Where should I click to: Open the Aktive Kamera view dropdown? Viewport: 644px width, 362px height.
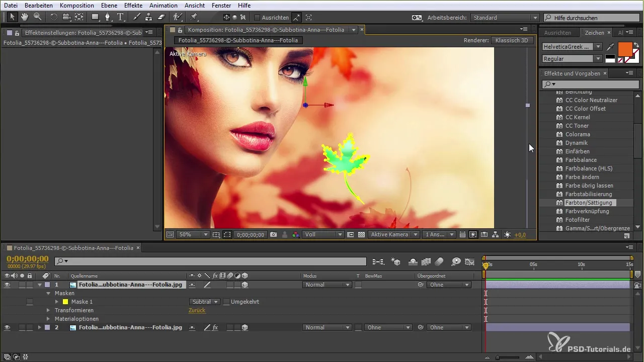(394, 234)
